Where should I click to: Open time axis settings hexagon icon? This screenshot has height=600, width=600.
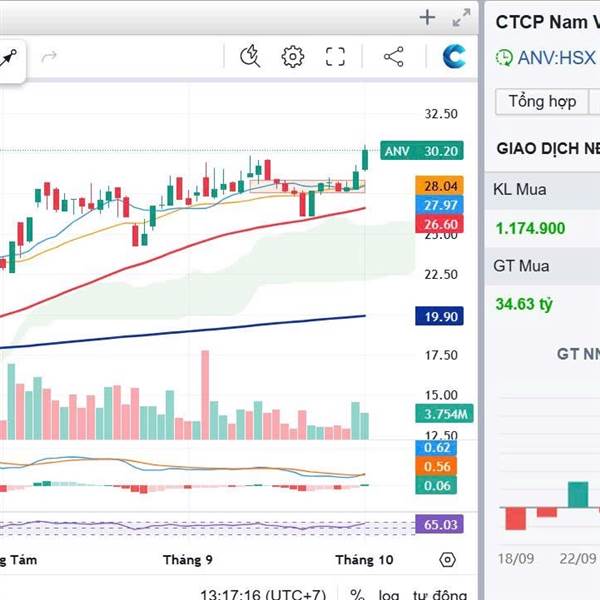click(447, 560)
